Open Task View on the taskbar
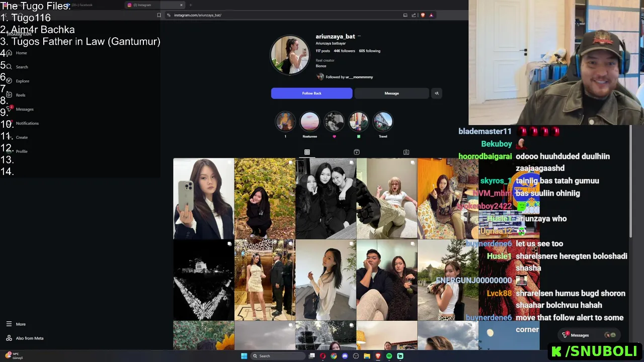This screenshot has height=362, width=644. point(312,356)
